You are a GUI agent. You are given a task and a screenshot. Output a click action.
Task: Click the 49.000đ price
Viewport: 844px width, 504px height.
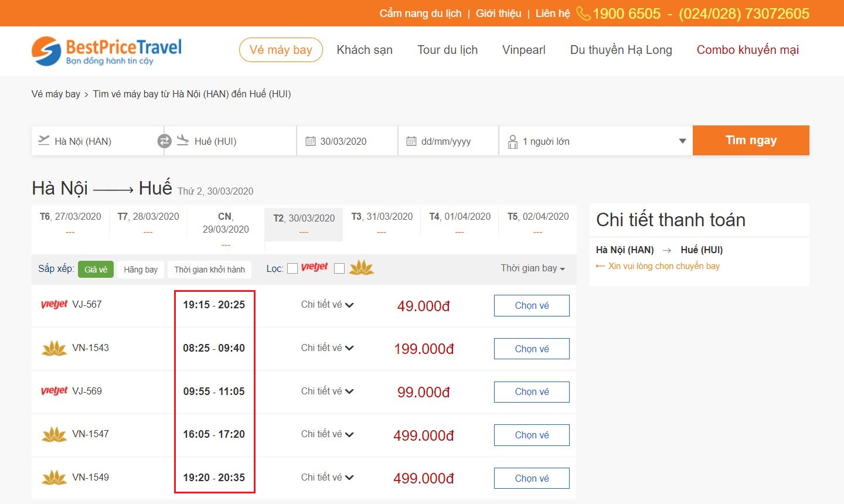pyautogui.click(x=424, y=306)
